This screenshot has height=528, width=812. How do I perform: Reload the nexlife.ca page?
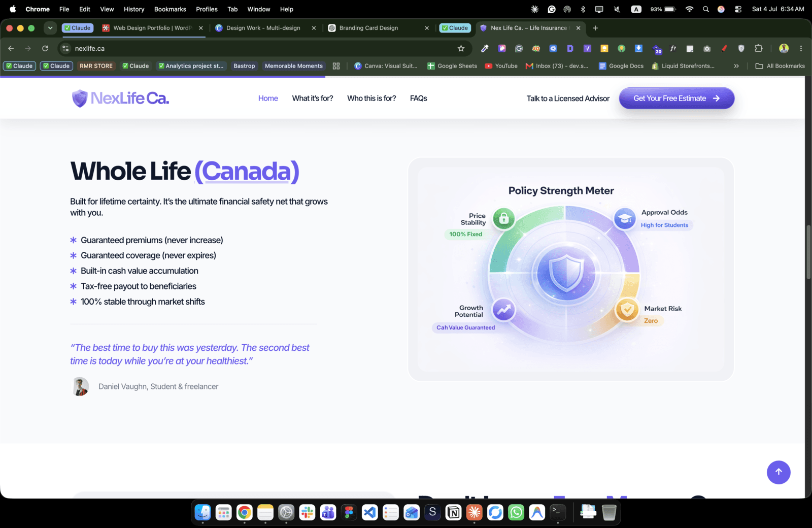click(45, 48)
